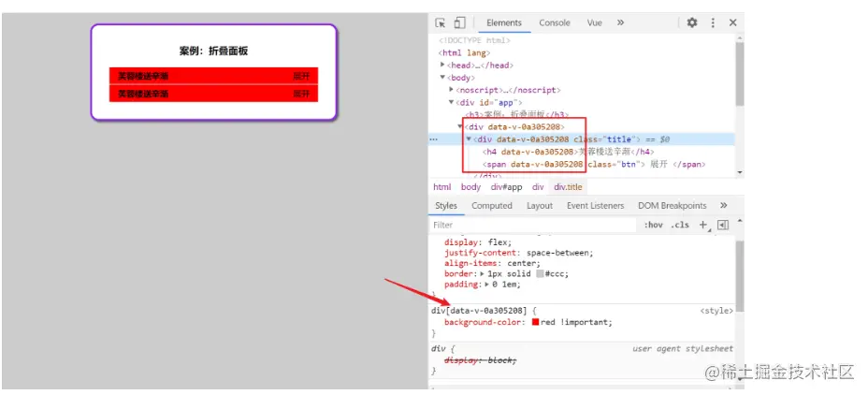Select the h4 data-v-0a305208 node
Viewport: 868px width, 395px height.
coord(569,152)
